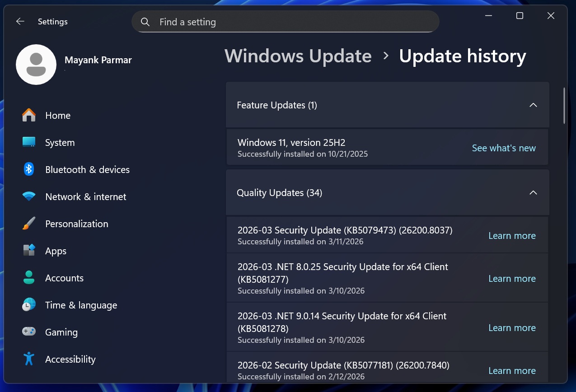Open Accounts settings
The width and height of the screenshot is (576, 392).
(x=64, y=278)
